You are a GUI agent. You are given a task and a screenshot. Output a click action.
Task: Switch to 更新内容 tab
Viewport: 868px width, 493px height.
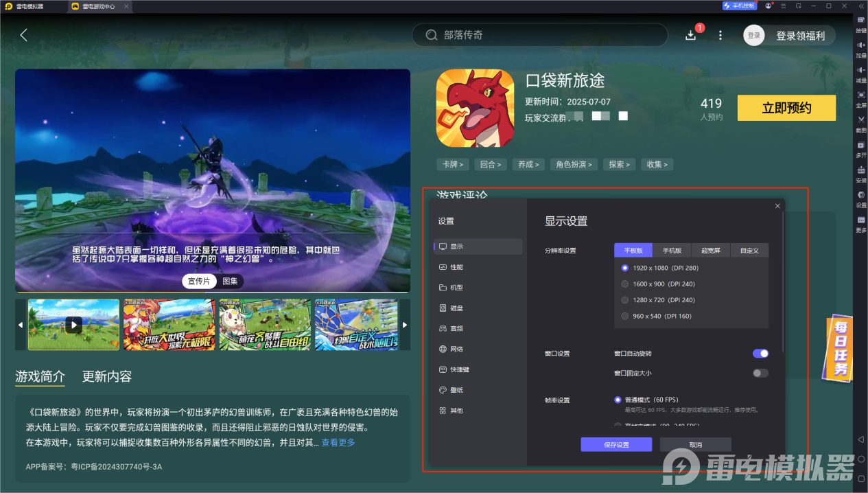tap(107, 376)
